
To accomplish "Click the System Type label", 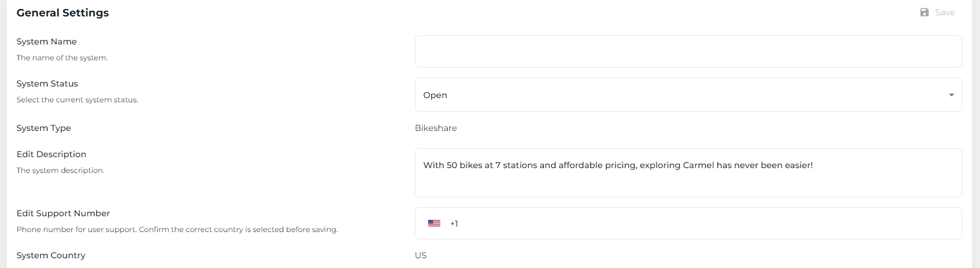I will tap(43, 128).
